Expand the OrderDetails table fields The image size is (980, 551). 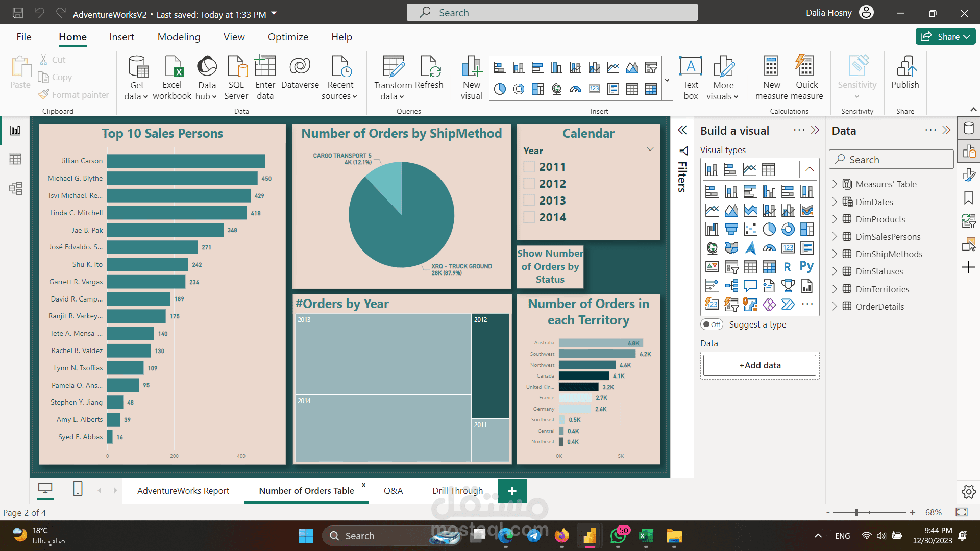point(835,307)
